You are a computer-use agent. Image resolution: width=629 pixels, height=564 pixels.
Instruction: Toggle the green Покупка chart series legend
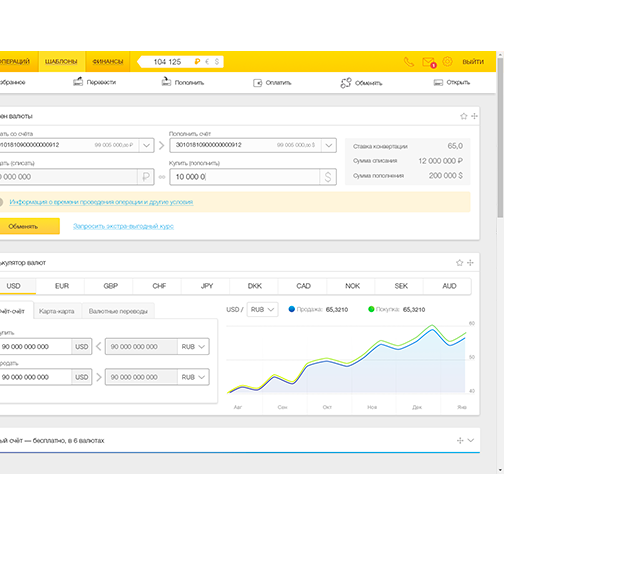(x=371, y=309)
